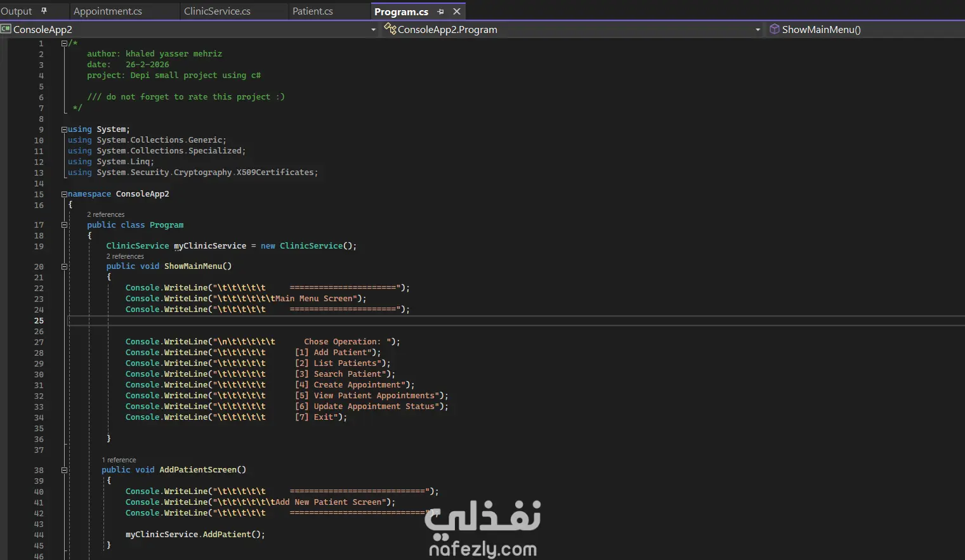The width and height of the screenshot is (965, 560).
Task: Toggle the Output tab pin icon
Action: pyautogui.click(x=44, y=11)
